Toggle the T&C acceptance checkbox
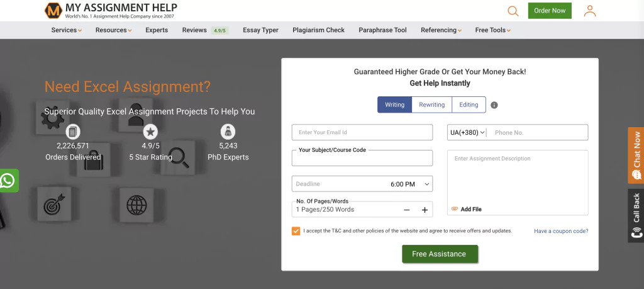 click(x=296, y=230)
